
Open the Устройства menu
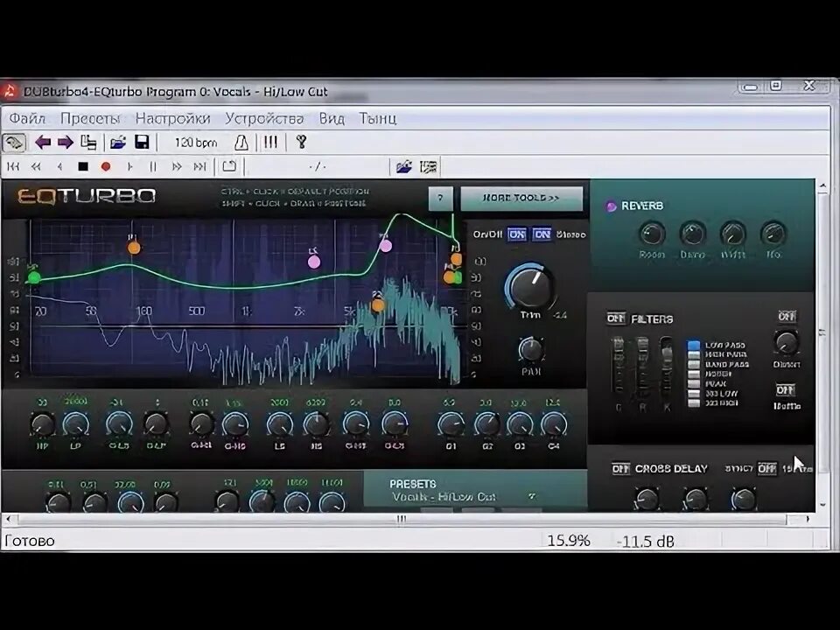click(264, 118)
